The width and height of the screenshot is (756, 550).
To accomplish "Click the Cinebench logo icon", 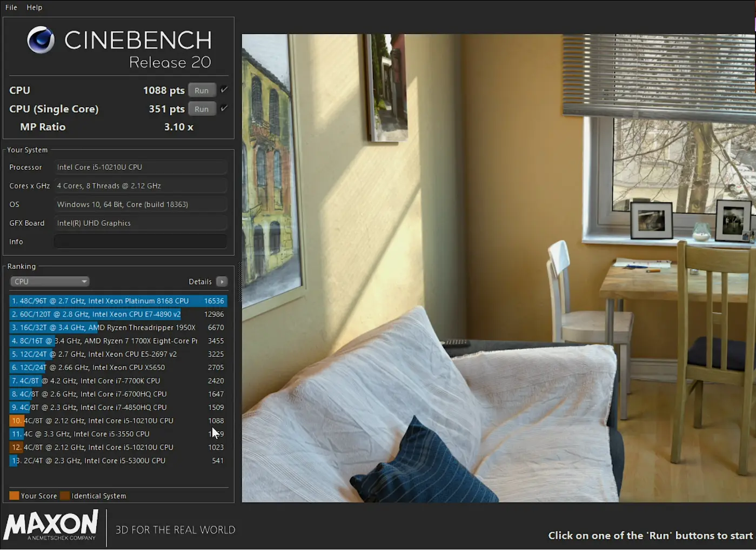I will [x=41, y=39].
